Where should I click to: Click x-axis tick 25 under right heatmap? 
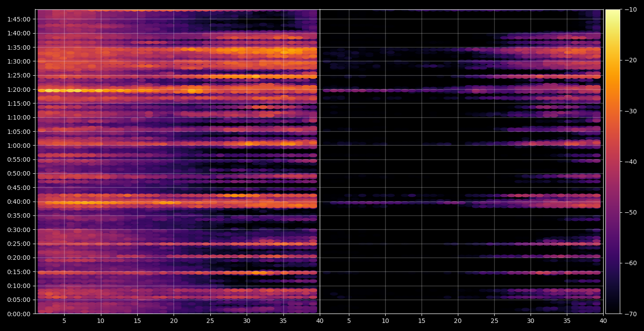pos(494,321)
